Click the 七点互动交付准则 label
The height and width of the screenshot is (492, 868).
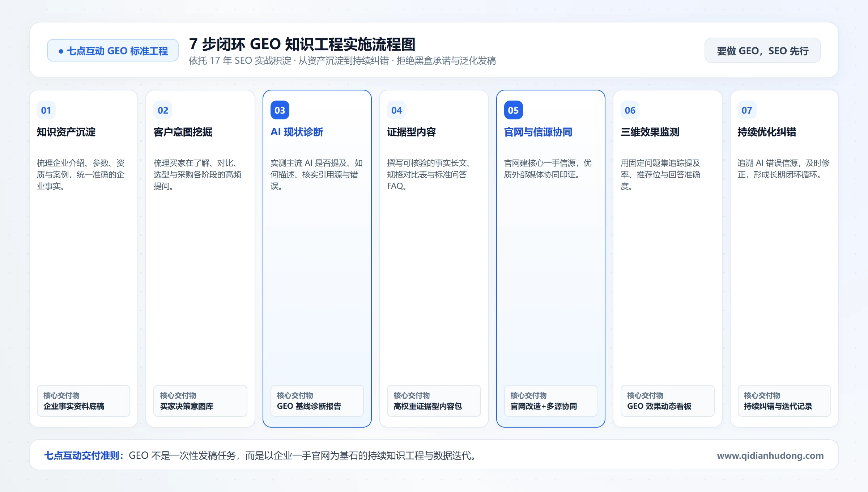(x=84, y=455)
